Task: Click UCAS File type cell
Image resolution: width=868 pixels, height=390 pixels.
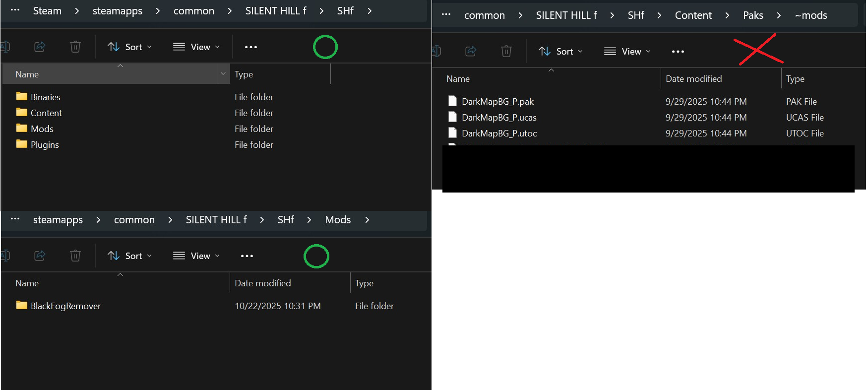Action: (x=805, y=118)
